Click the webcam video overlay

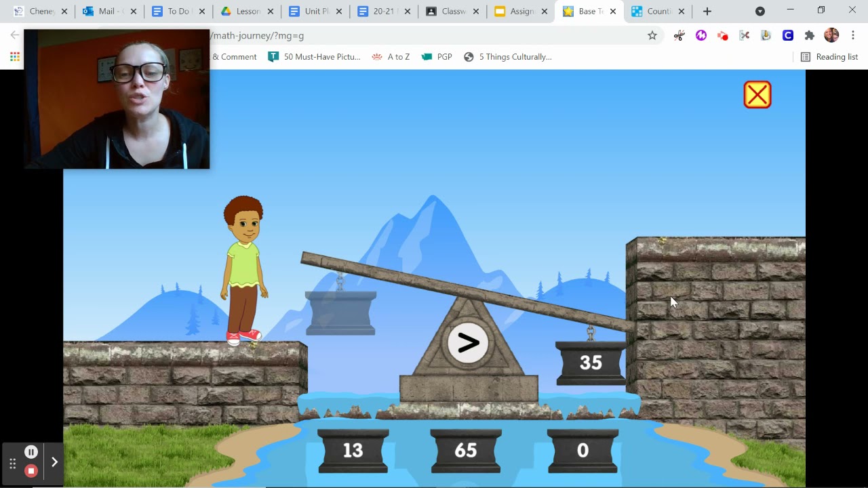(x=117, y=99)
